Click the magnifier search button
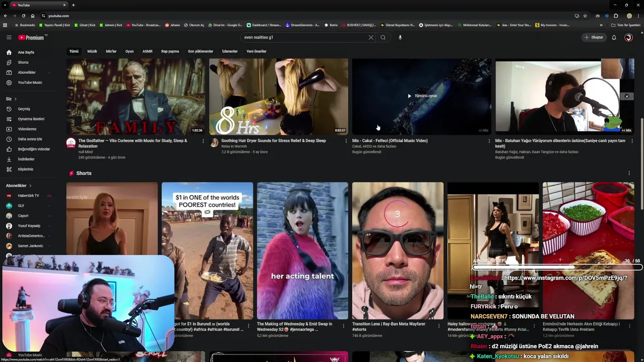 point(383,37)
